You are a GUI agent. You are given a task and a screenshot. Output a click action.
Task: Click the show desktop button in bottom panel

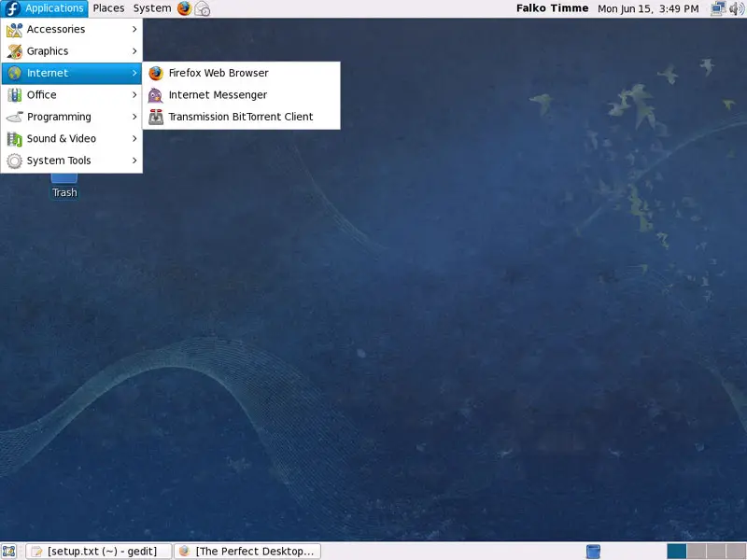pos(9,551)
